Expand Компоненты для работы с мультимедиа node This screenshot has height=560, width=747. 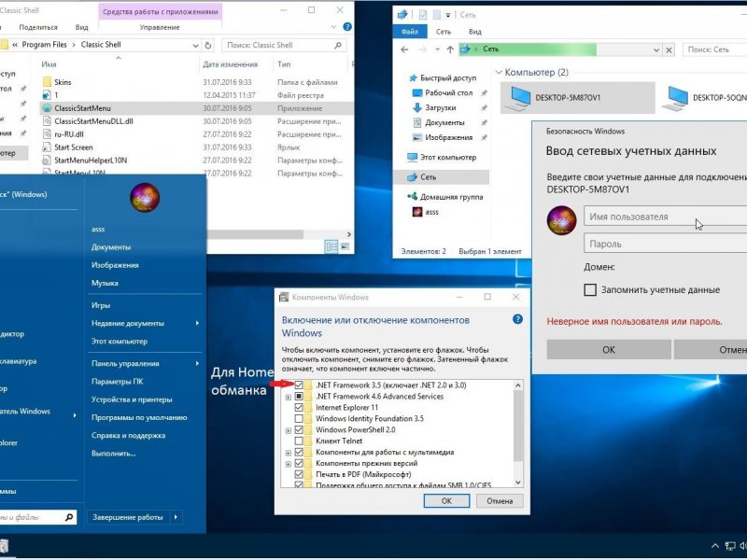click(x=289, y=453)
